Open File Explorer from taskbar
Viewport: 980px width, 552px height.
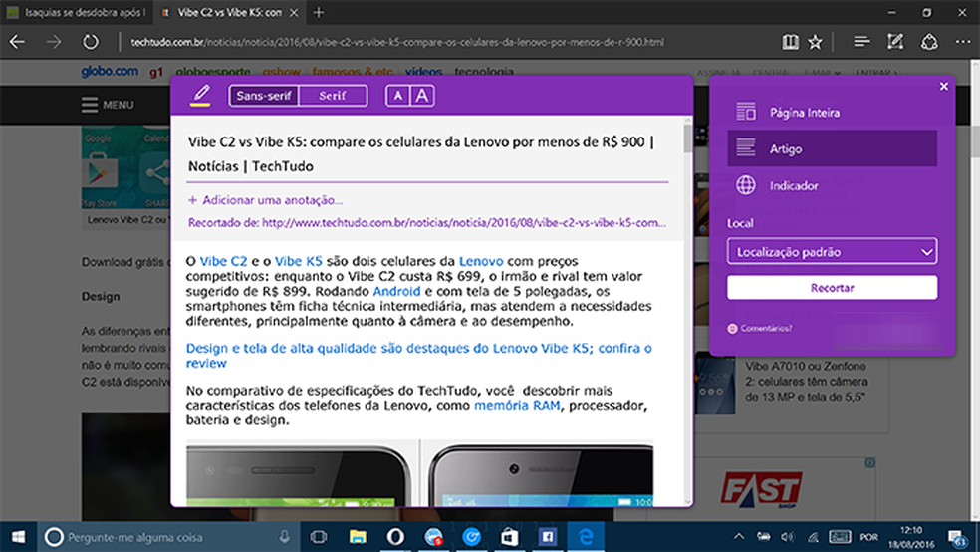[x=358, y=537]
